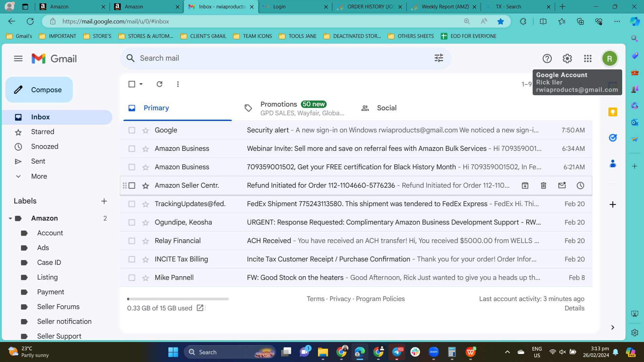Open Google Tasks in the side panel
644x362 pixels.
pyautogui.click(x=613, y=138)
